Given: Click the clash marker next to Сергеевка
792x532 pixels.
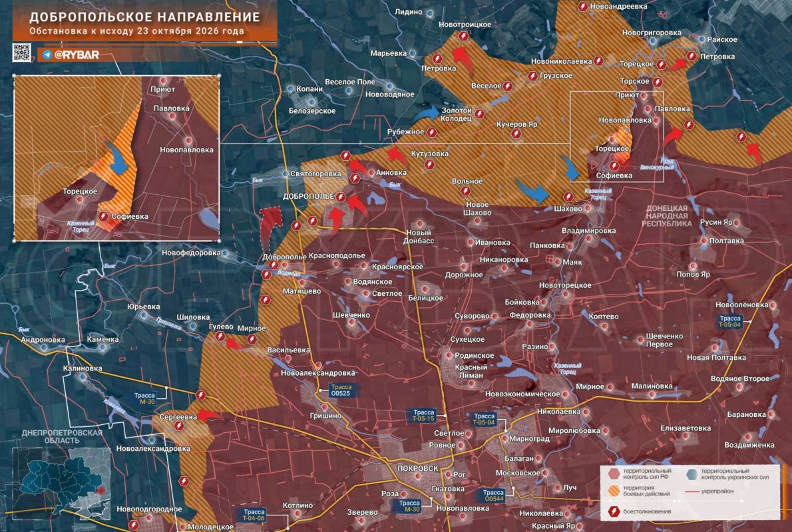Looking at the screenshot, I should 178,426.
